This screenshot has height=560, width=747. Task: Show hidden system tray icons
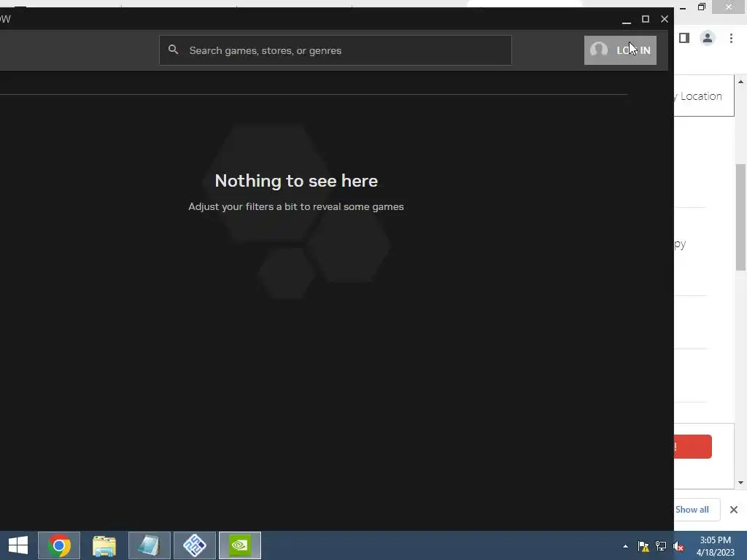[625, 546]
